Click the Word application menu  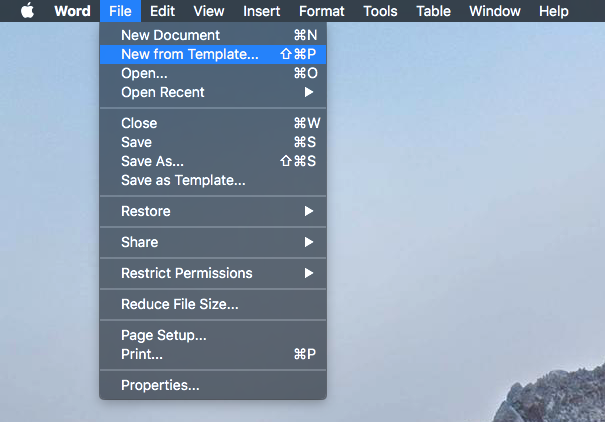pyautogui.click(x=72, y=11)
